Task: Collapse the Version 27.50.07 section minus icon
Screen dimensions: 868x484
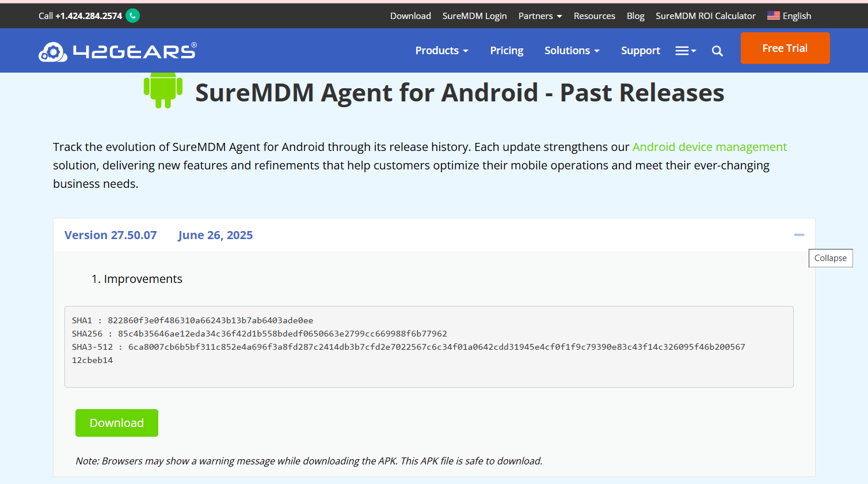Action: [799, 235]
